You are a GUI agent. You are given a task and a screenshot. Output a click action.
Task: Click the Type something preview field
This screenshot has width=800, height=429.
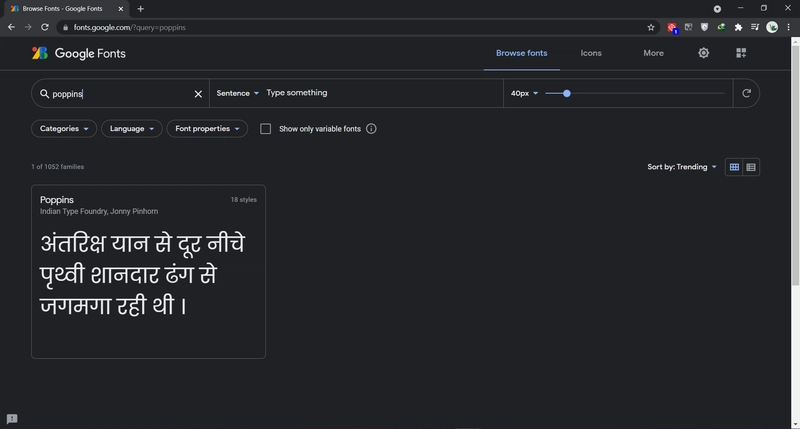[x=380, y=93]
